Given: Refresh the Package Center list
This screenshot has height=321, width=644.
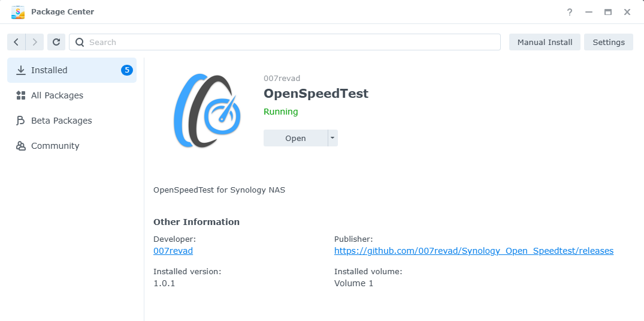Looking at the screenshot, I should click(56, 42).
